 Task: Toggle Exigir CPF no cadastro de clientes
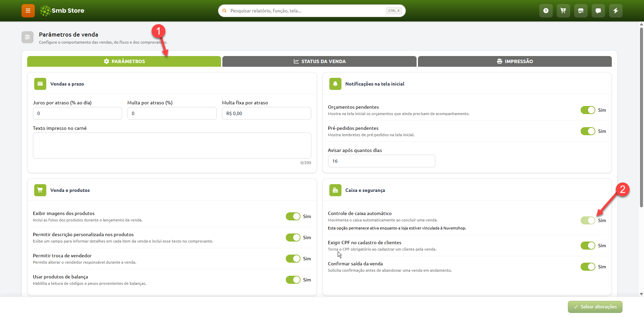click(588, 246)
